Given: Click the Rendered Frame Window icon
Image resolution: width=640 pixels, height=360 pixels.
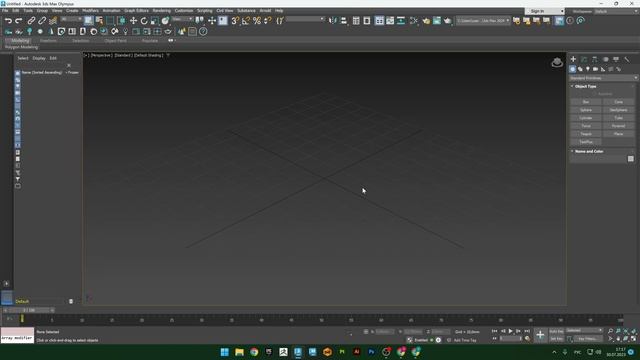Looking at the screenshot, I should pyautogui.click(x=437, y=20).
